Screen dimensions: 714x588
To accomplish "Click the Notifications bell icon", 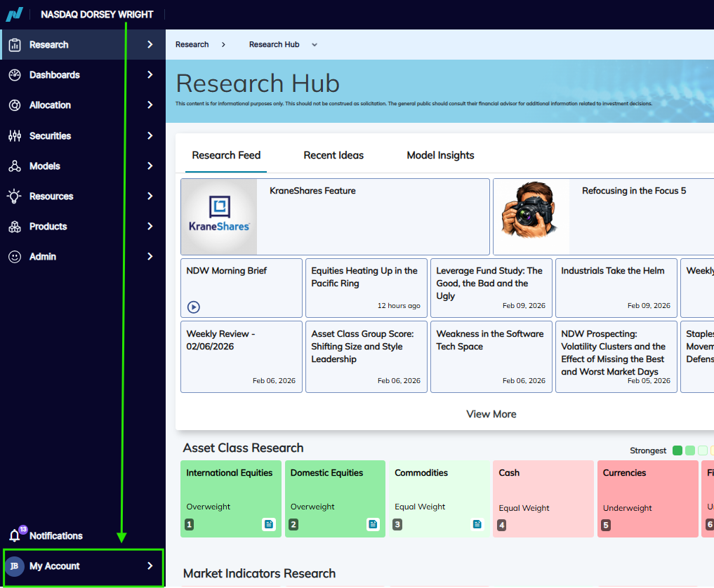I will (x=15, y=535).
